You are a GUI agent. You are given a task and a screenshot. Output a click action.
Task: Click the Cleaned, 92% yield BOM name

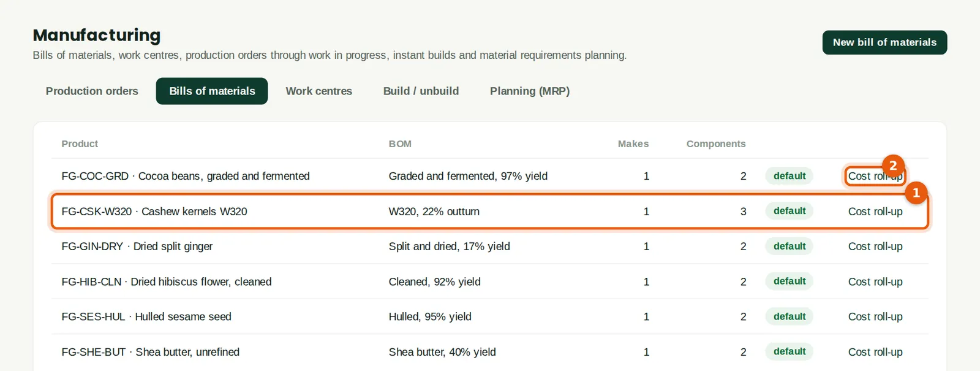tap(434, 282)
